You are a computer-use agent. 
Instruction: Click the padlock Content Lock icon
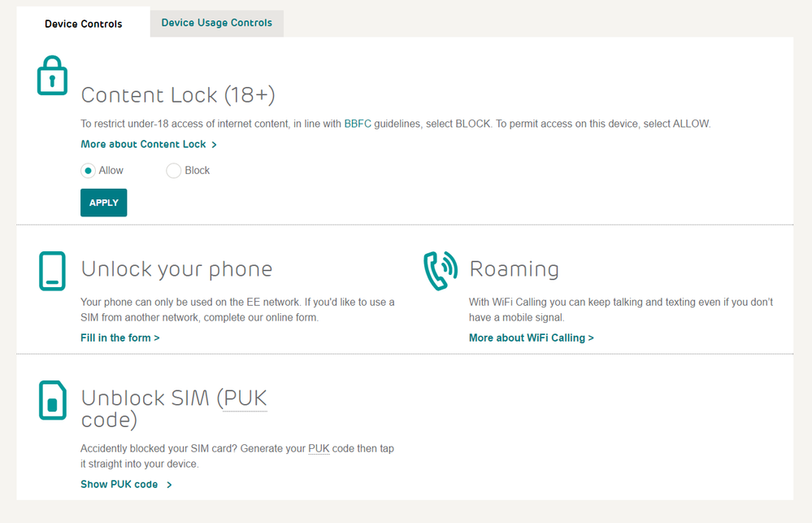52,76
